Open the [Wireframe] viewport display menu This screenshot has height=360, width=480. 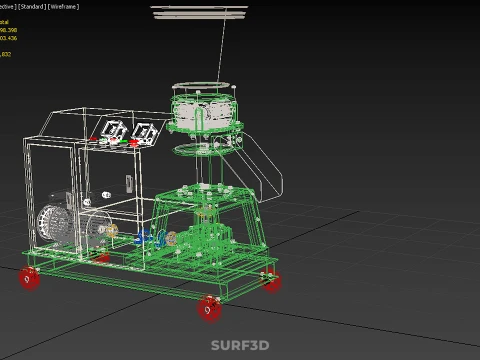coord(63,7)
